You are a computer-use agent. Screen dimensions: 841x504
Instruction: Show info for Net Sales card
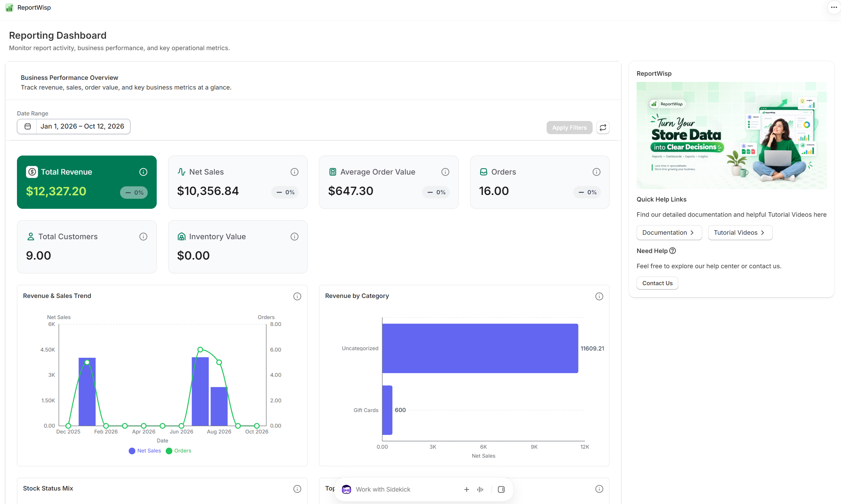(294, 172)
